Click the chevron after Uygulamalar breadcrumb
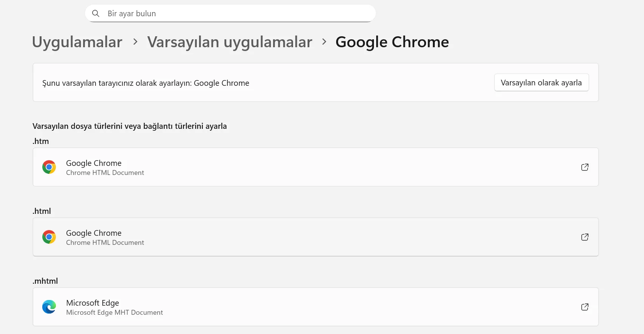 135,42
